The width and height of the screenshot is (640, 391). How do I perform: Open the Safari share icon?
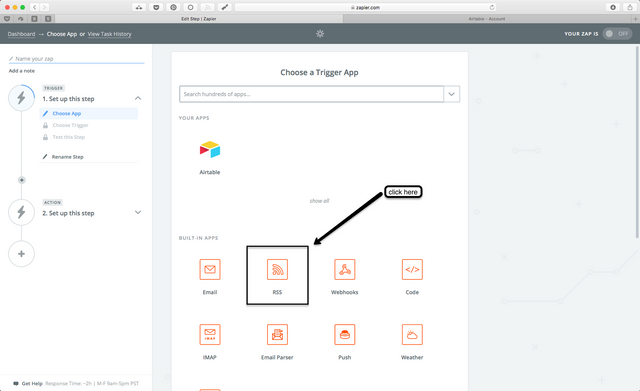click(x=630, y=7)
